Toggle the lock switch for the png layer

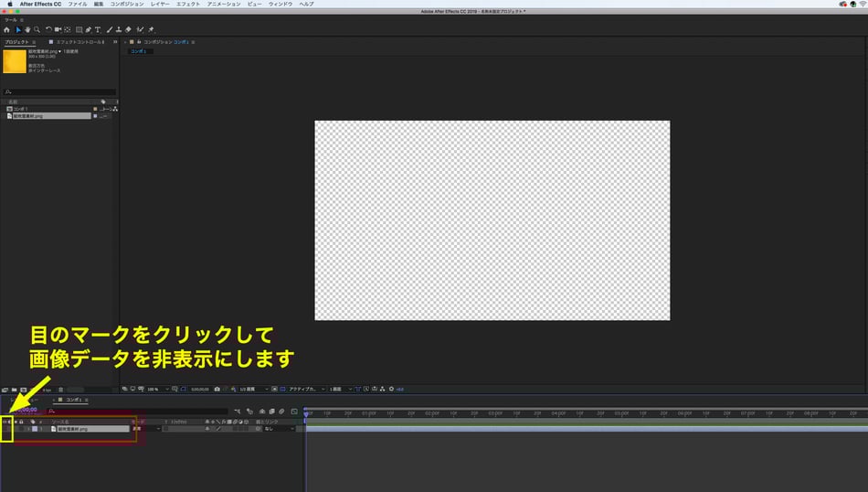point(22,428)
